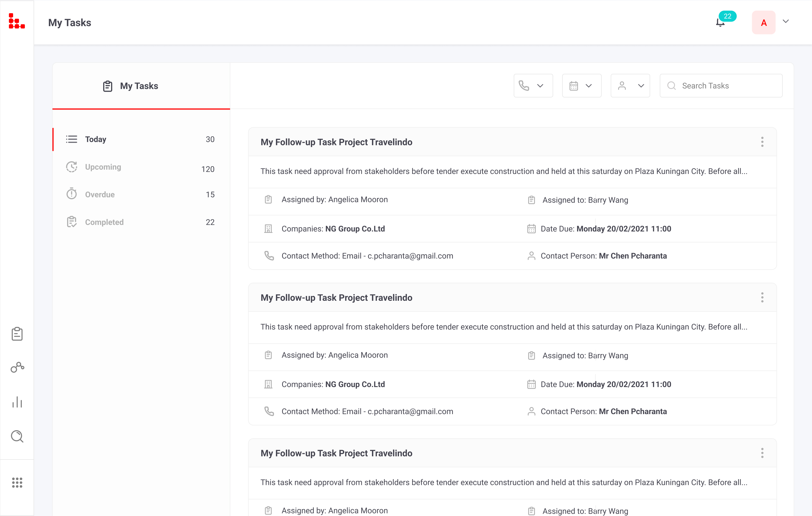The image size is (812, 516).
Task: Click the magnifier search icon in sidebar
Action: click(17, 436)
